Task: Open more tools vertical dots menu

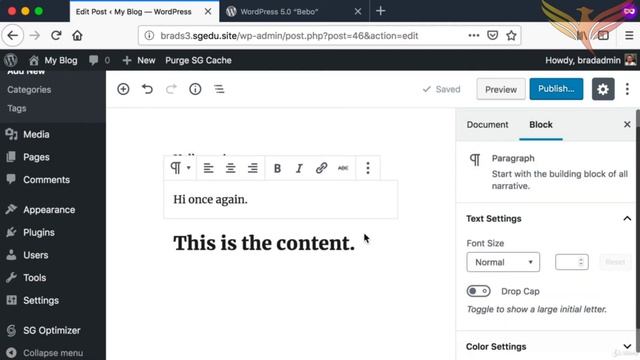Action: (x=627, y=89)
